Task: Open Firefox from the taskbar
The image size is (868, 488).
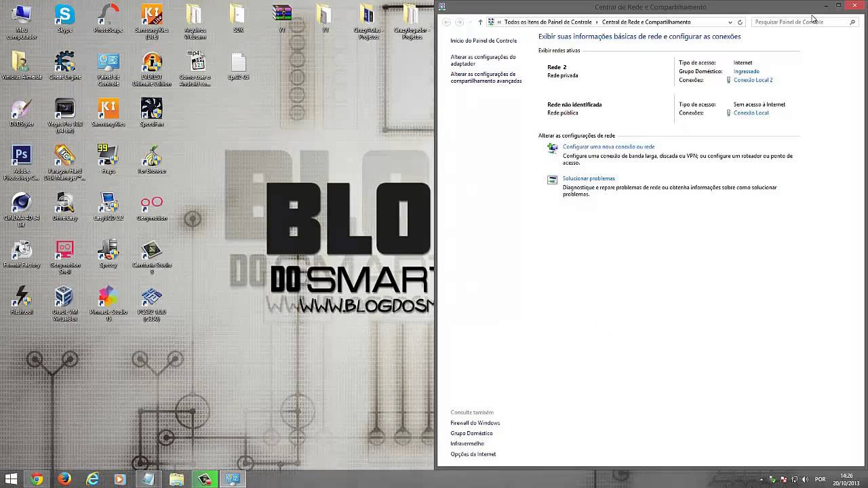Action: (64, 479)
